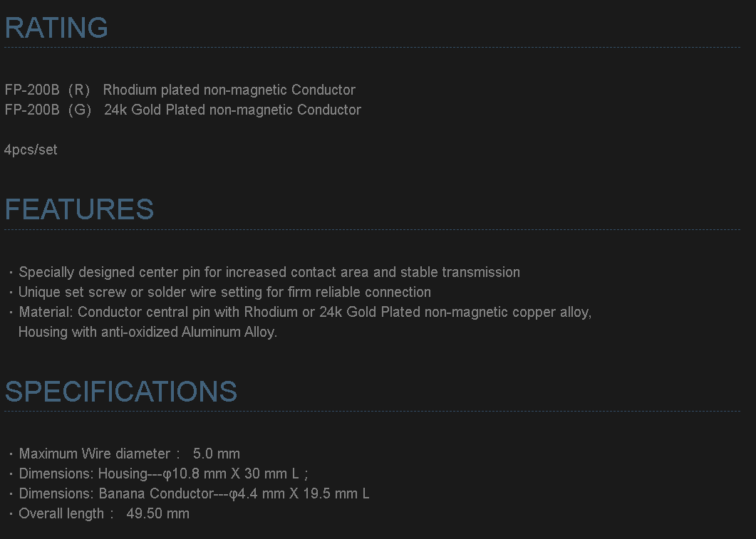Click the Banana Conductor dimensions line
The width and height of the screenshot is (756, 539).
click(194, 493)
